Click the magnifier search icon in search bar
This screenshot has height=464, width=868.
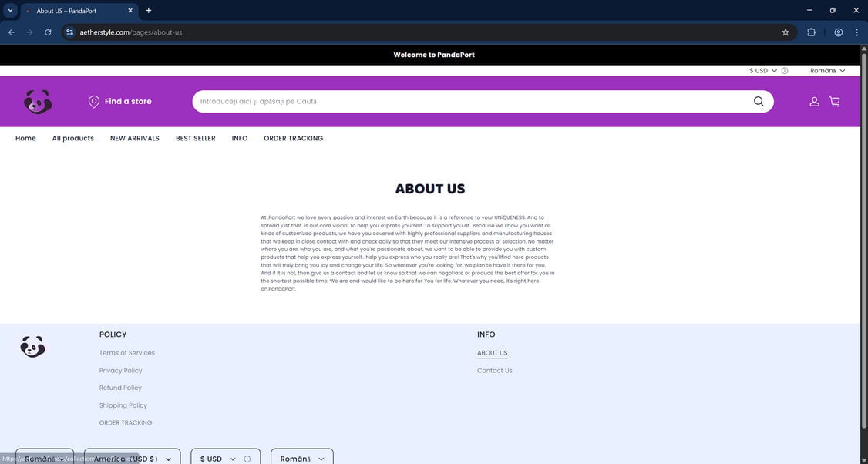coord(759,101)
